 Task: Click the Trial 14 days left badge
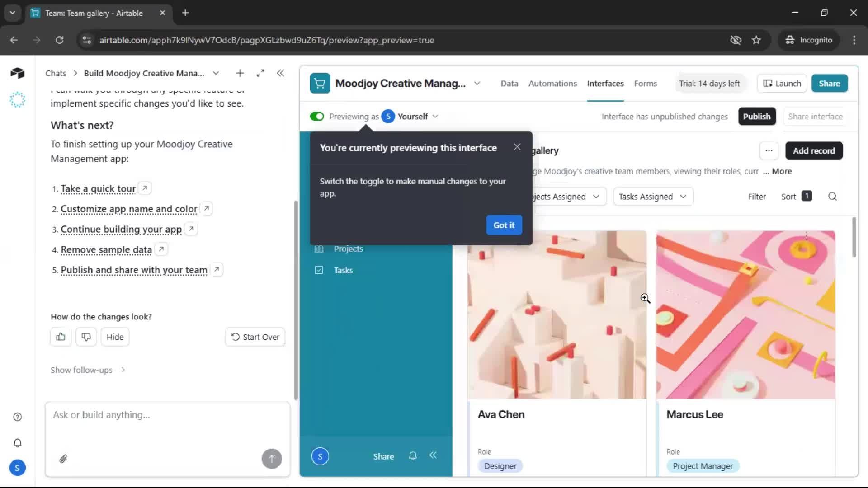click(709, 84)
